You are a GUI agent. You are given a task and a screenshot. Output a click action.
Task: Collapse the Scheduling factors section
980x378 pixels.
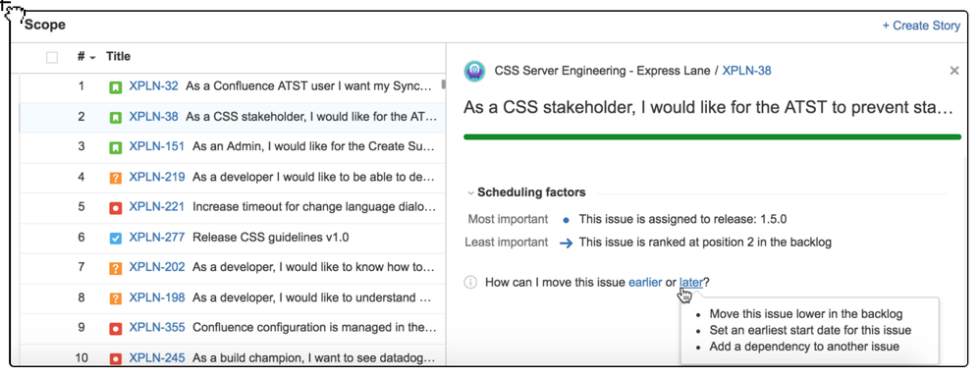pyautogui.click(x=470, y=193)
